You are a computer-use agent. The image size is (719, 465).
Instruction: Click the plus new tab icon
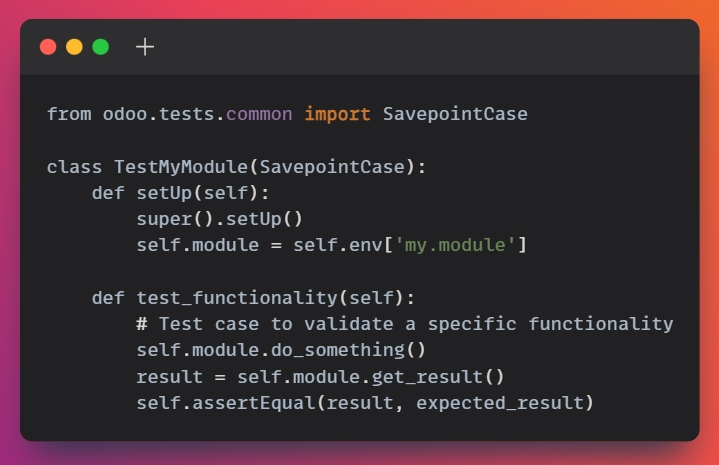coord(145,47)
